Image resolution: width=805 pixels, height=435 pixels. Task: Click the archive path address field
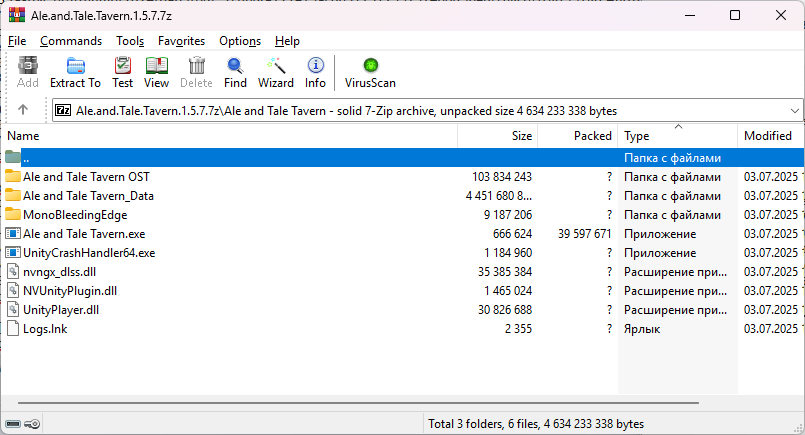(x=427, y=110)
